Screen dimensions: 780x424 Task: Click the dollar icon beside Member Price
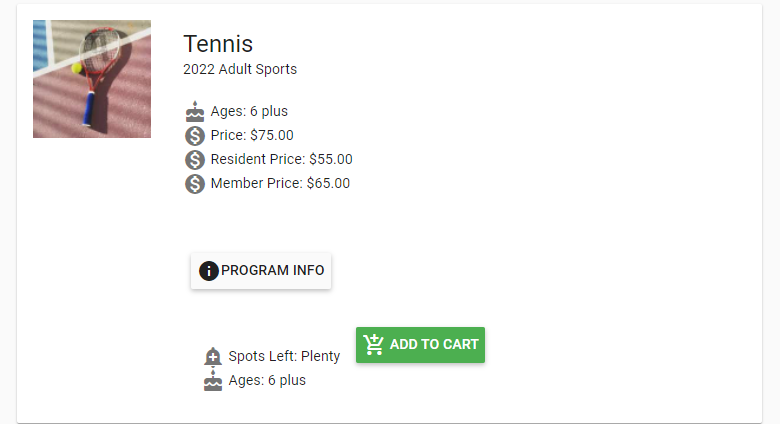(x=195, y=183)
